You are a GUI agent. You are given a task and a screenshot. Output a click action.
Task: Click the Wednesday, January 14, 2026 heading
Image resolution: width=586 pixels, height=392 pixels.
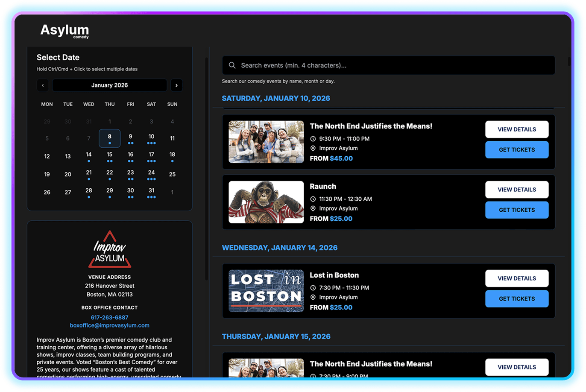click(x=279, y=248)
